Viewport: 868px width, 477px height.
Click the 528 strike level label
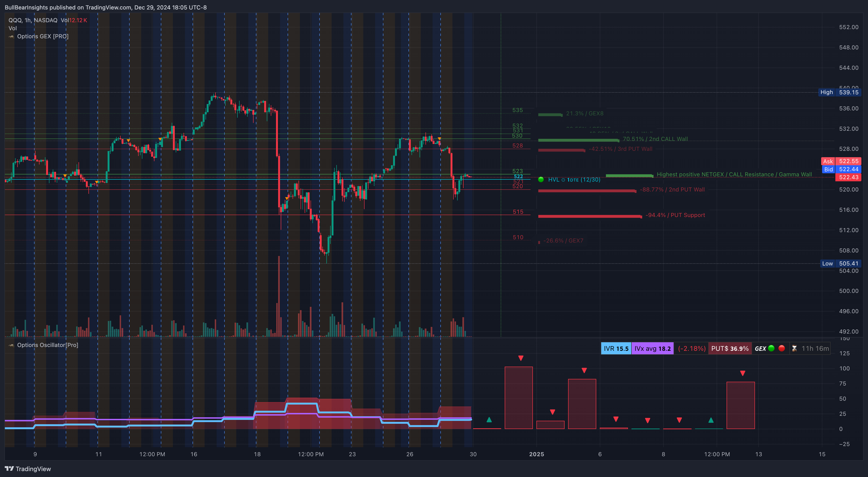click(x=517, y=146)
